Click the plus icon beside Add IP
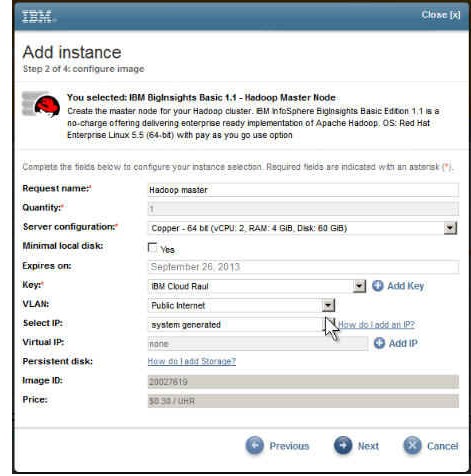Viewport: 471px width, 476px height. click(x=379, y=343)
